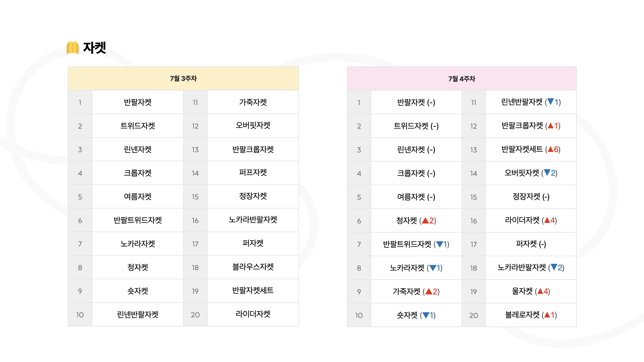Select the 7월 4주차 table header
This screenshot has width=644, height=362.
point(462,79)
